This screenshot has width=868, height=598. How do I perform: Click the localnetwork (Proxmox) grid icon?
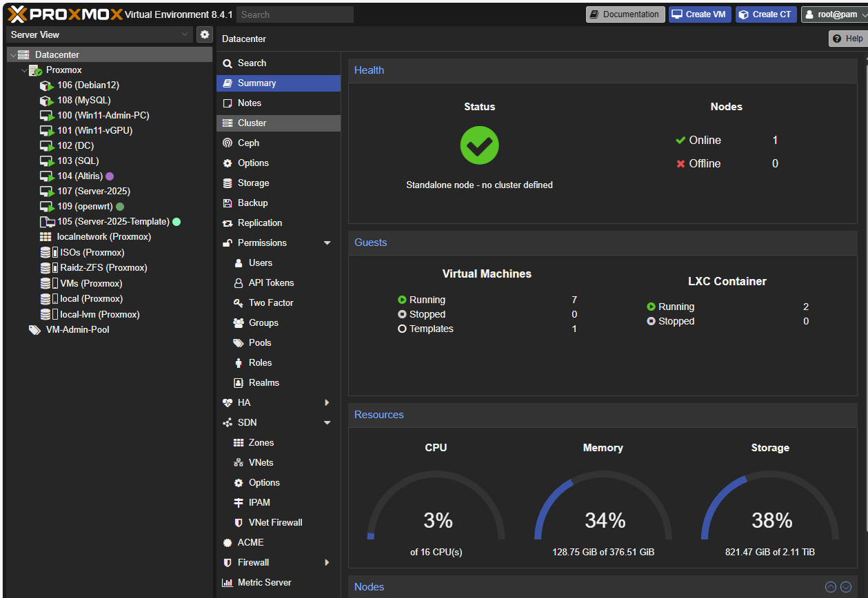[x=46, y=237]
